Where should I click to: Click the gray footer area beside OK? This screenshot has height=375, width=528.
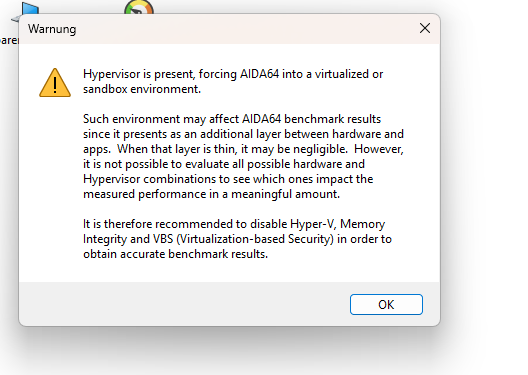(x=182, y=304)
